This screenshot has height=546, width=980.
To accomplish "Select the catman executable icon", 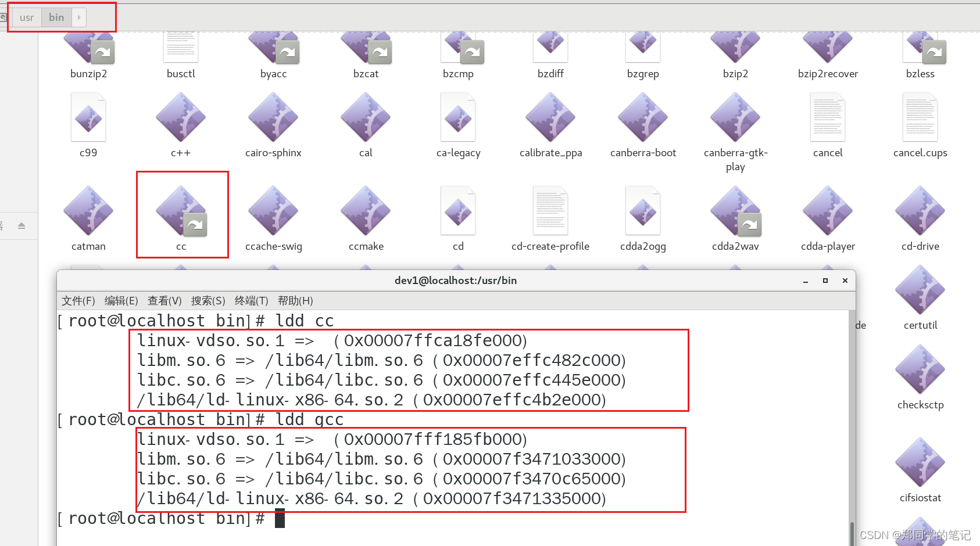I will 88,211.
